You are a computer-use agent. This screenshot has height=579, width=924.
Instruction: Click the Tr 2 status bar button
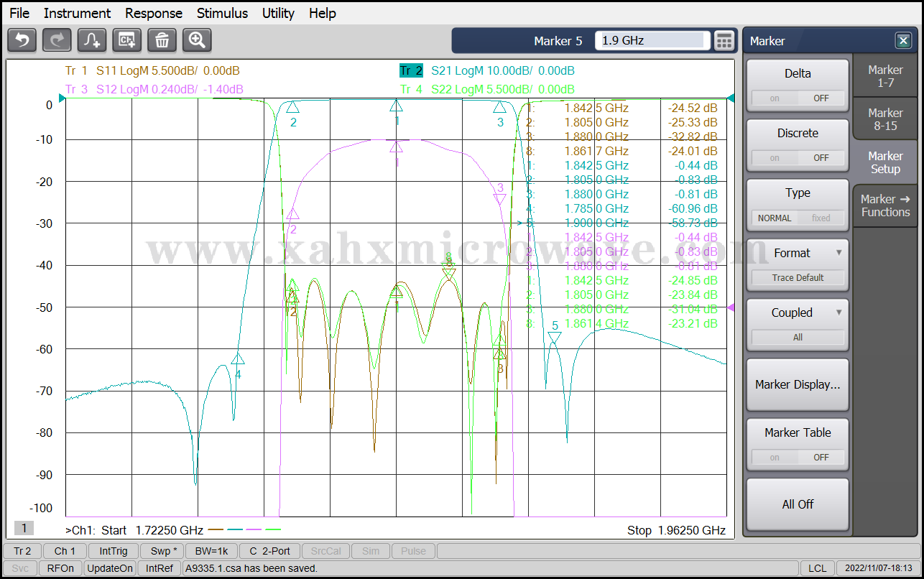click(22, 551)
